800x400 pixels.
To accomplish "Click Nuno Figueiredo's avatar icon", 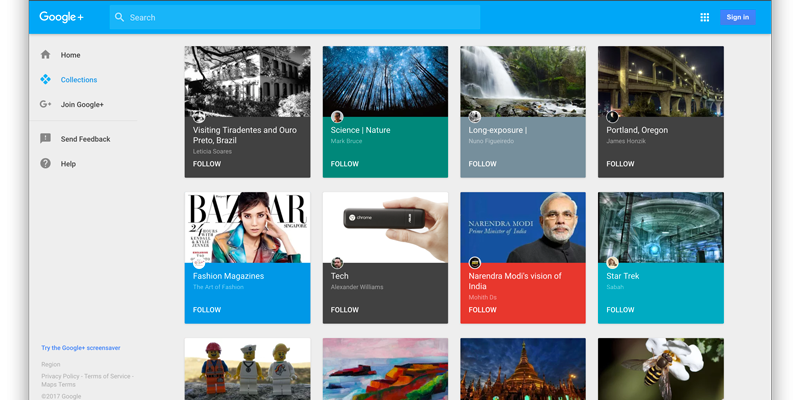I will 474,117.
